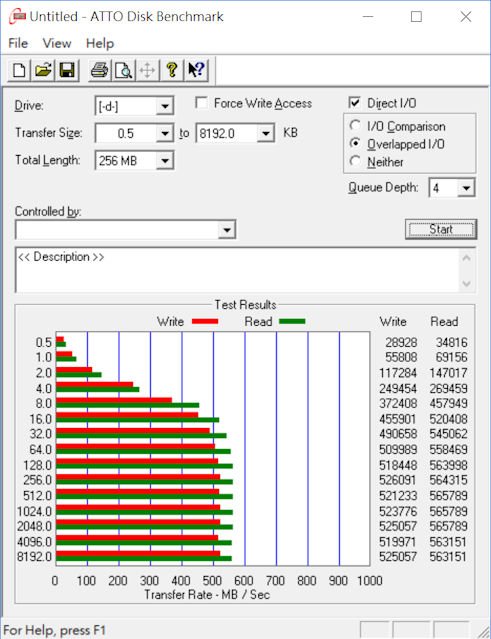This screenshot has height=639, width=491.
Task: Select the I/O Comparison radio button
Action: tap(355, 126)
